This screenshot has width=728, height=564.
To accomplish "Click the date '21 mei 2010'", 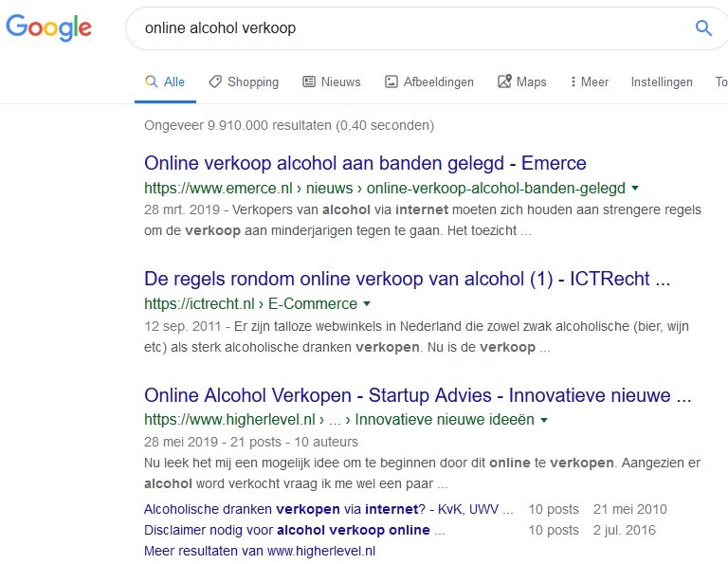I will [x=629, y=509].
